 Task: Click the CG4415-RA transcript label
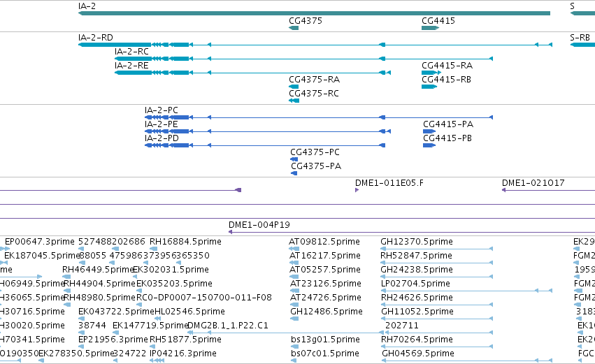pos(447,66)
